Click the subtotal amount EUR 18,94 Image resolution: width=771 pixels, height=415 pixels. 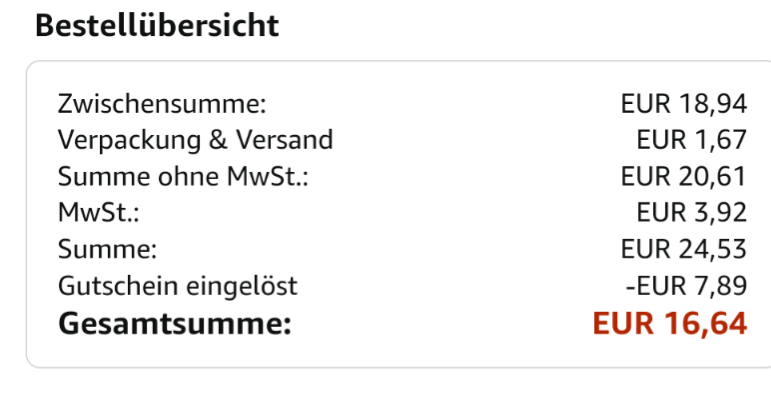point(683,103)
